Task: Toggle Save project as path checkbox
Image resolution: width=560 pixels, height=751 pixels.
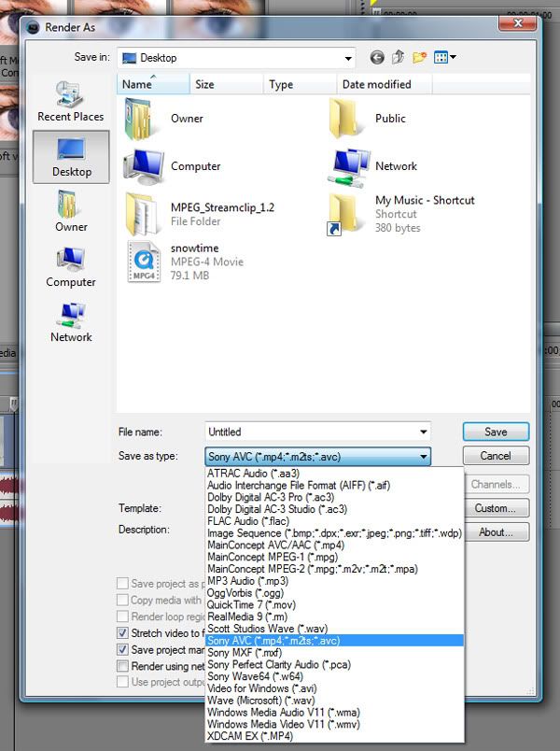Action: [123, 584]
